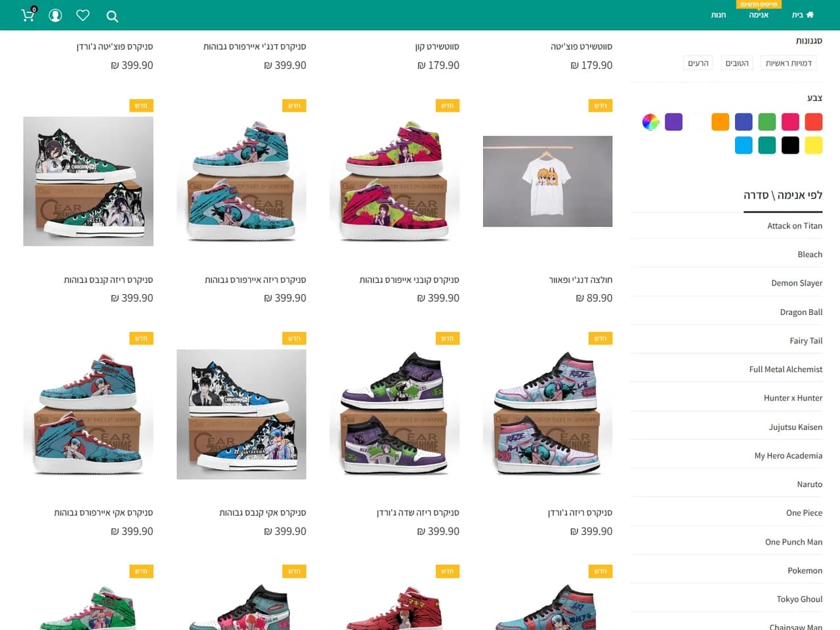Browse the Fairy Tail category

tap(806, 341)
